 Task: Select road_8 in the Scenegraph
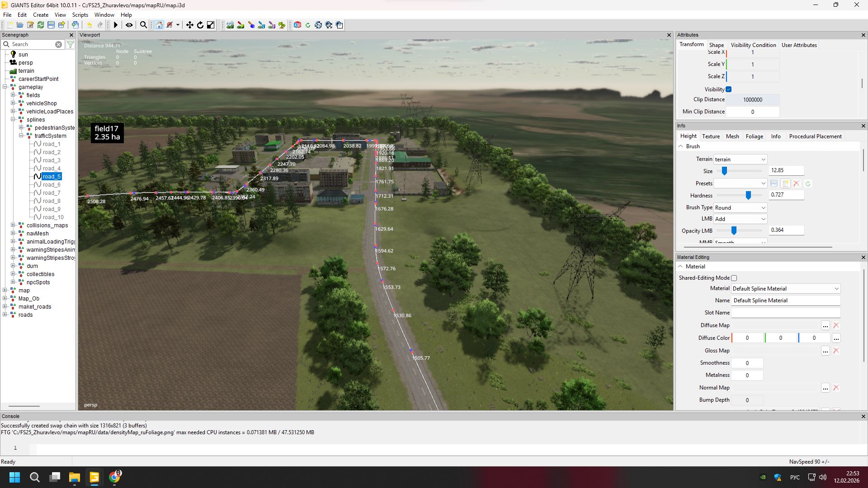click(51, 201)
